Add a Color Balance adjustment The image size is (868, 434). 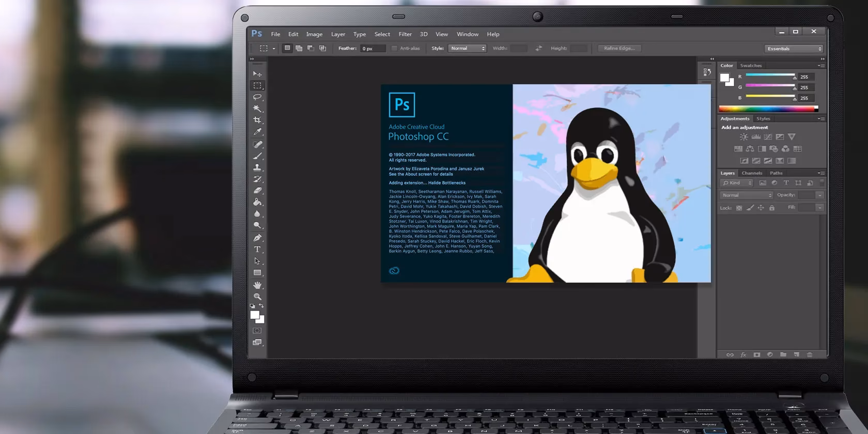pos(750,149)
